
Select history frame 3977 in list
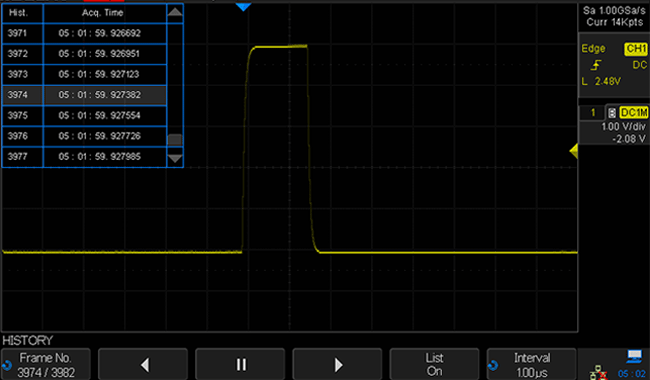pyautogui.click(x=84, y=157)
